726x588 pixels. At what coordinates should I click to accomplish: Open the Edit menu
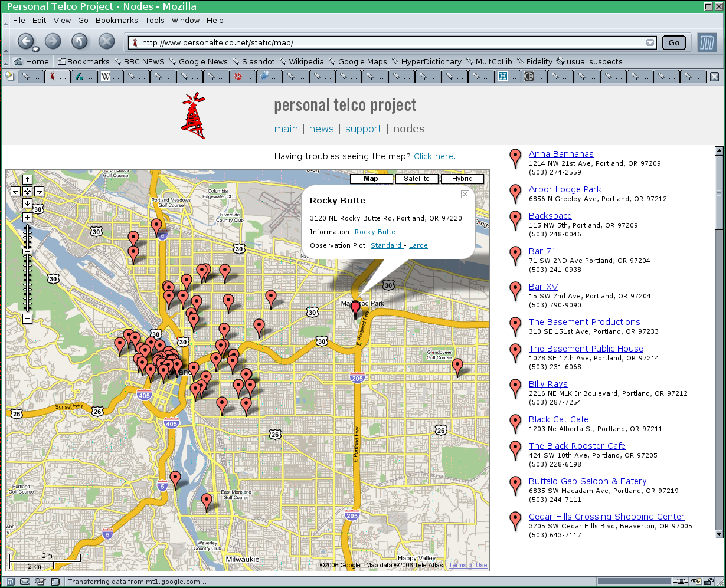pyautogui.click(x=39, y=20)
